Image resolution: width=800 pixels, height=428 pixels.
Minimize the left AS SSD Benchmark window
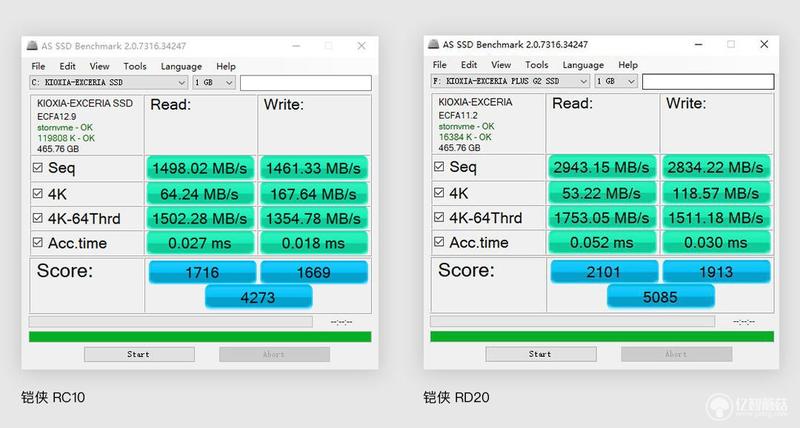pyautogui.click(x=296, y=45)
